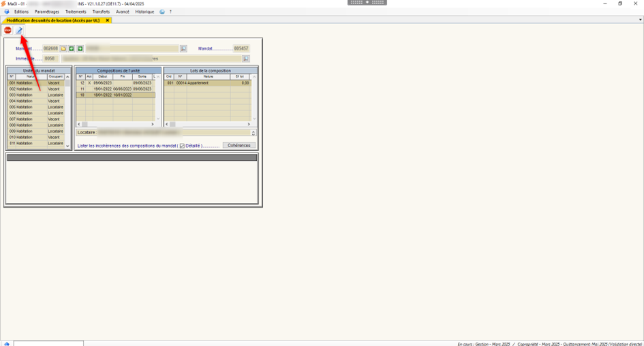The image size is (644, 346).
Task: Open the Traitements menu
Action: point(76,12)
